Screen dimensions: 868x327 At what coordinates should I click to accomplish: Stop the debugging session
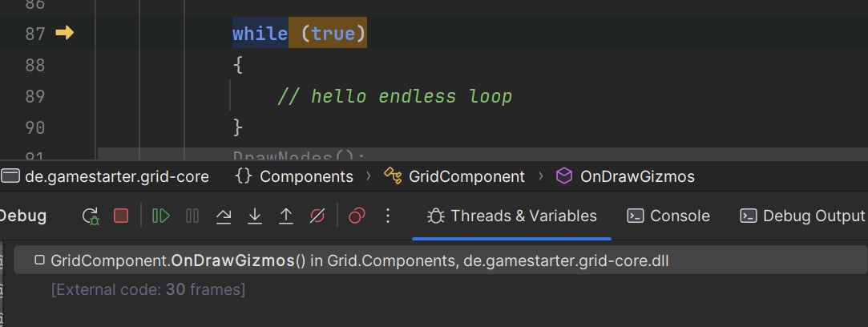[x=121, y=216]
